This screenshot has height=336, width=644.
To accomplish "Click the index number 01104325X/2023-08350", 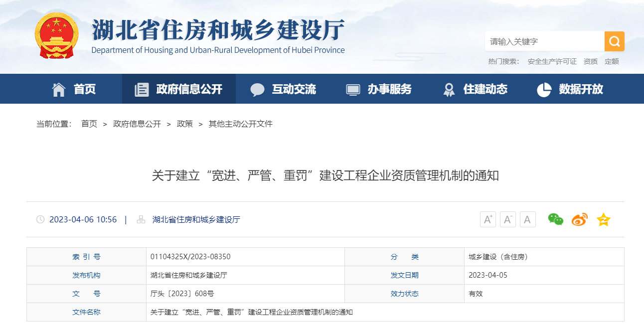I will click(190, 257).
